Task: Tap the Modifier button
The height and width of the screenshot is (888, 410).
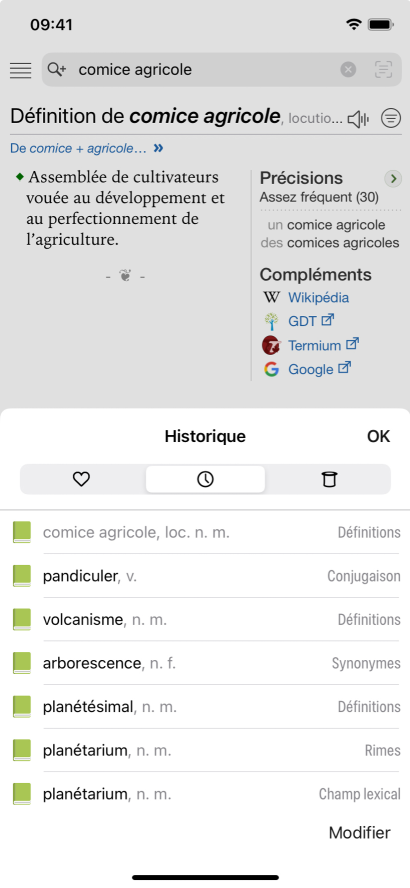Action: pyautogui.click(x=360, y=832)
